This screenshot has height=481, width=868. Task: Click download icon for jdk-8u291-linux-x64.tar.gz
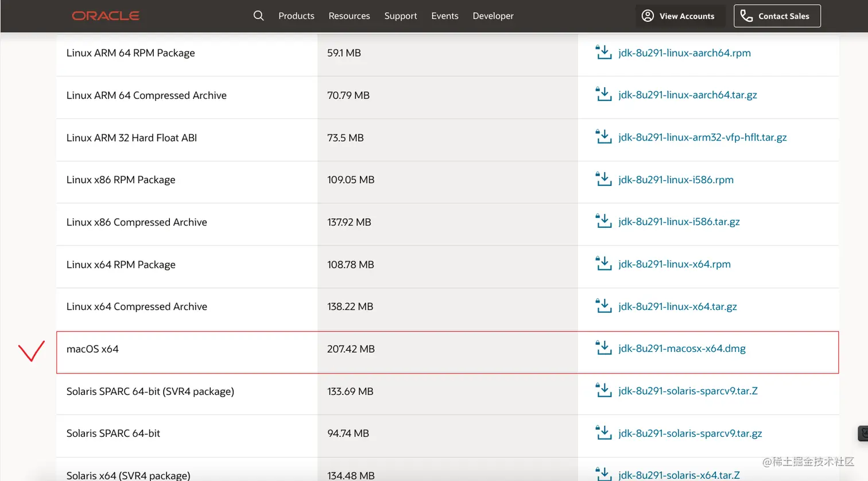(x=603, y=307)
